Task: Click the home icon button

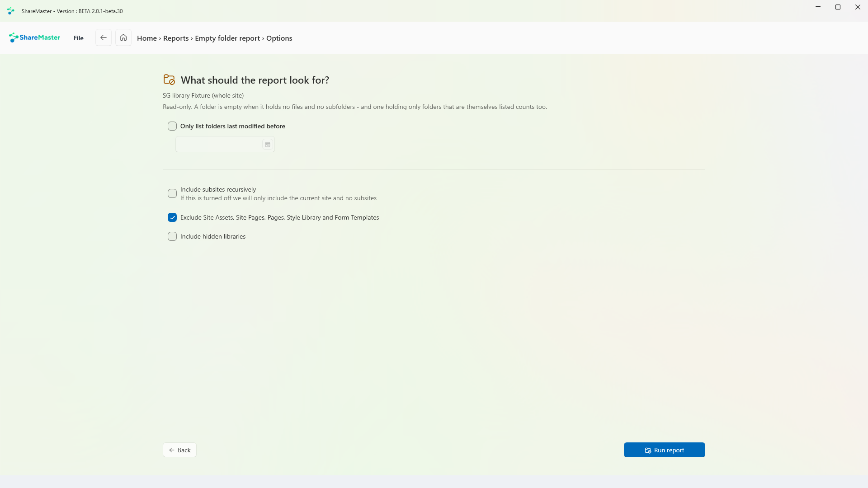Action: click(123, 38)
